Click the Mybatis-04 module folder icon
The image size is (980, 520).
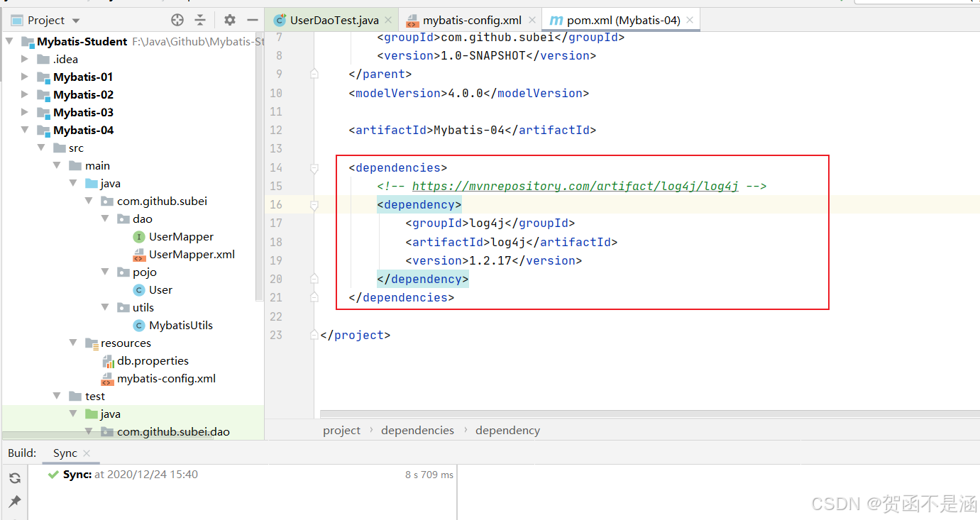pyautogui.click(x=44, y=130)
